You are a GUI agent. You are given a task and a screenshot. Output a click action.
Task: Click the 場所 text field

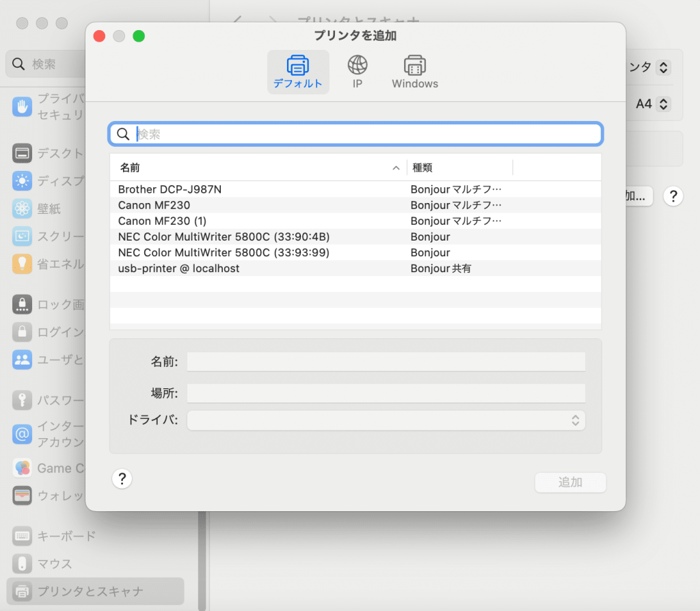(x=386, y=393)
